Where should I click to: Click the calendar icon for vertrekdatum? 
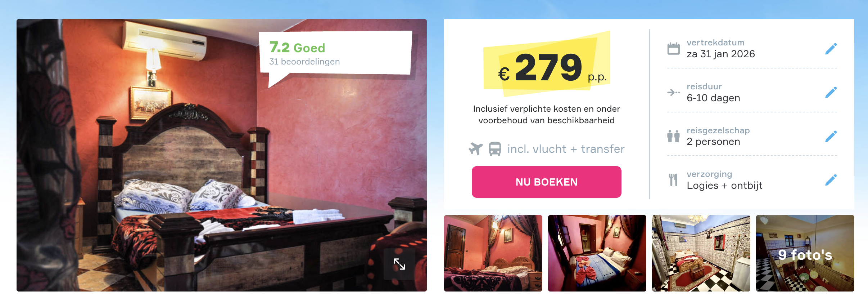(673, 49)
